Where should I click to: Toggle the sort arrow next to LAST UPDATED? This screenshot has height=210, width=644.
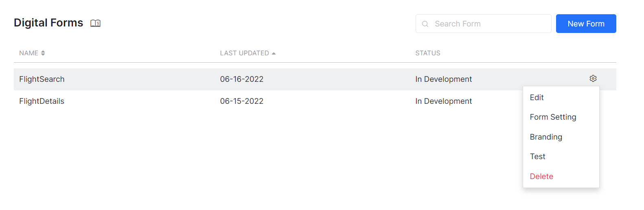point(274,53)
